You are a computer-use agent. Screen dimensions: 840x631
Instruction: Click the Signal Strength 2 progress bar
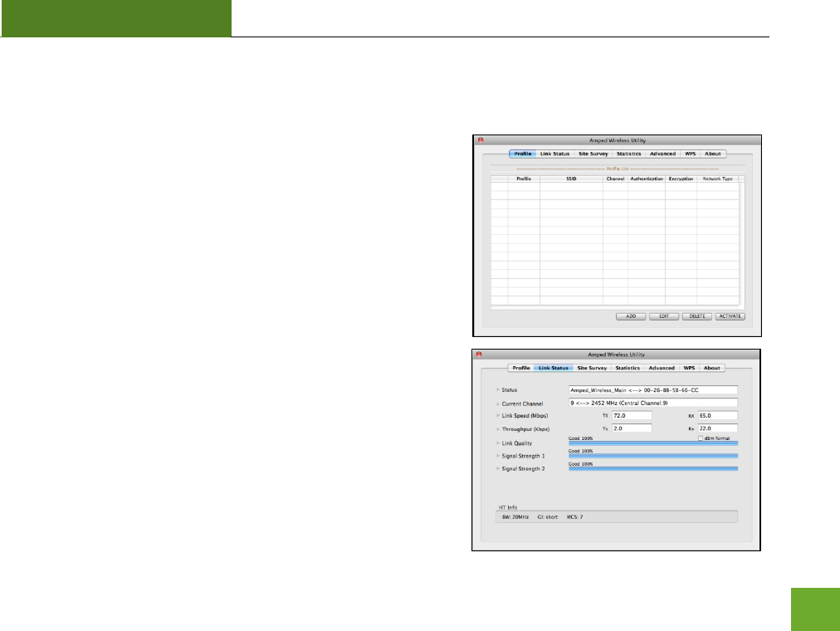(653, 469)
